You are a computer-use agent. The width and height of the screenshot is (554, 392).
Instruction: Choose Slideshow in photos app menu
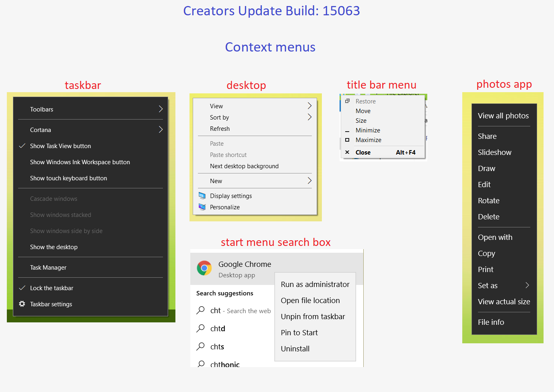(494, 153)
